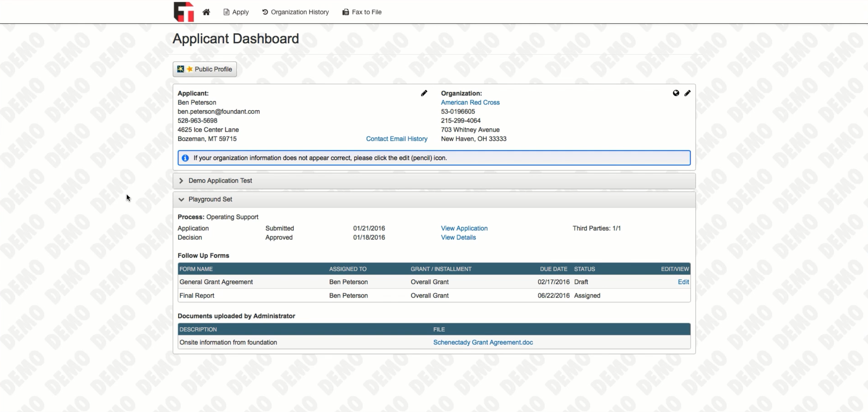Select the Fax to File menu item
The image size is (868, 412).
pyautogui.click(x=366, y=12)
